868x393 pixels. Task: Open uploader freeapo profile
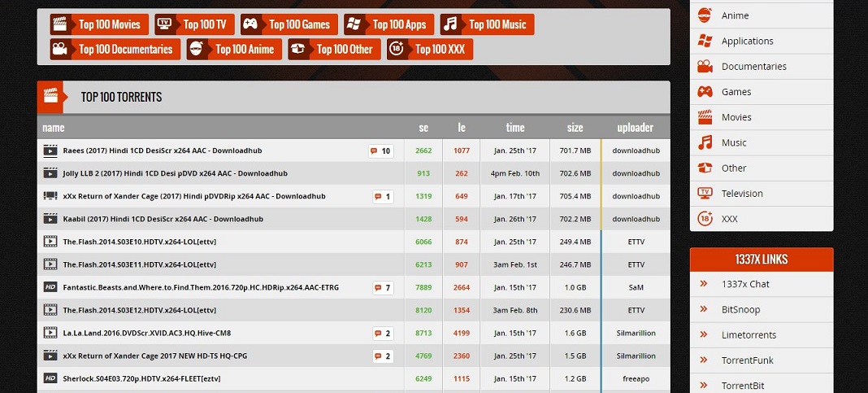pyautogui.click(x=636, y=378)
